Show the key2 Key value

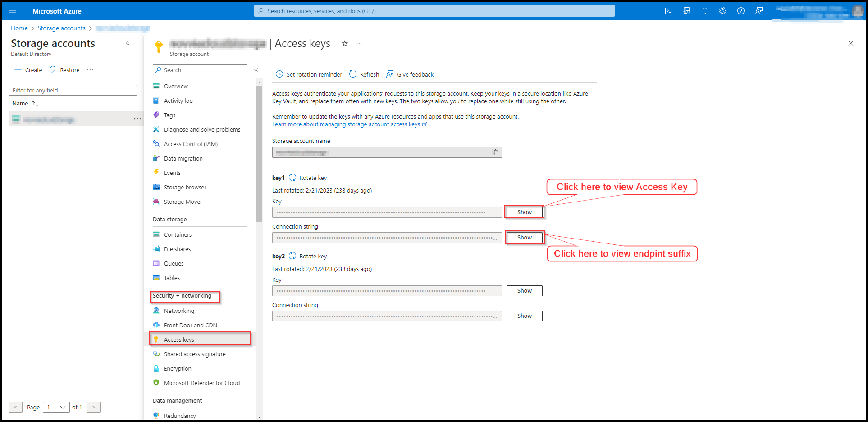click(524, 291)
